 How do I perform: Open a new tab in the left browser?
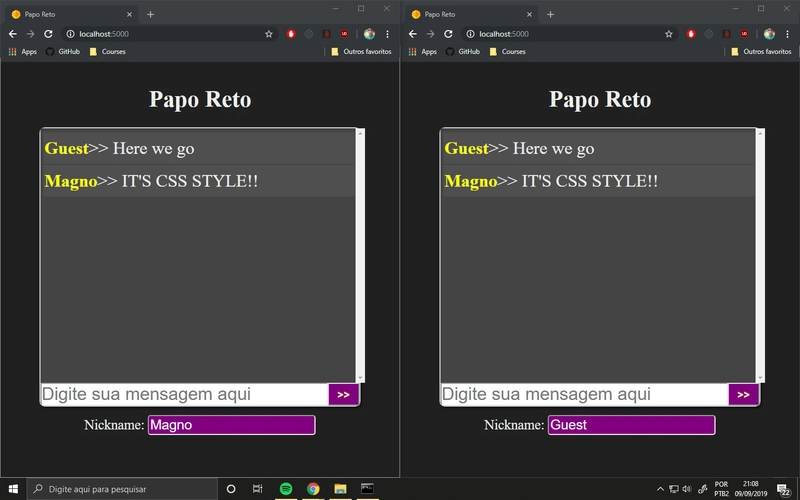coord(150,14)
